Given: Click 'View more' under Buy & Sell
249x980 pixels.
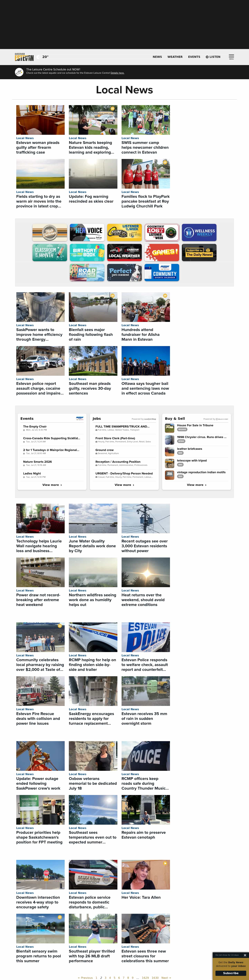Looking at the screenshot, I should tap(197, 485).
